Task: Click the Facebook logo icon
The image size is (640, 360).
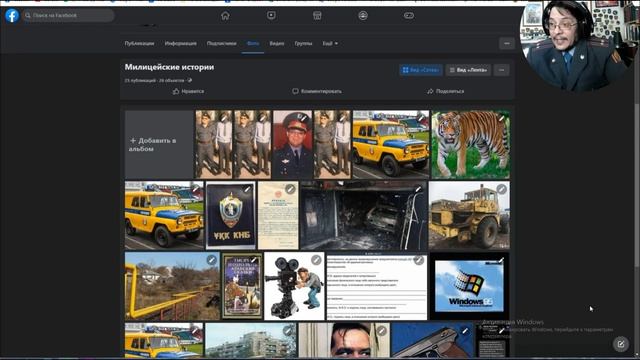Action: coord(12,16)
